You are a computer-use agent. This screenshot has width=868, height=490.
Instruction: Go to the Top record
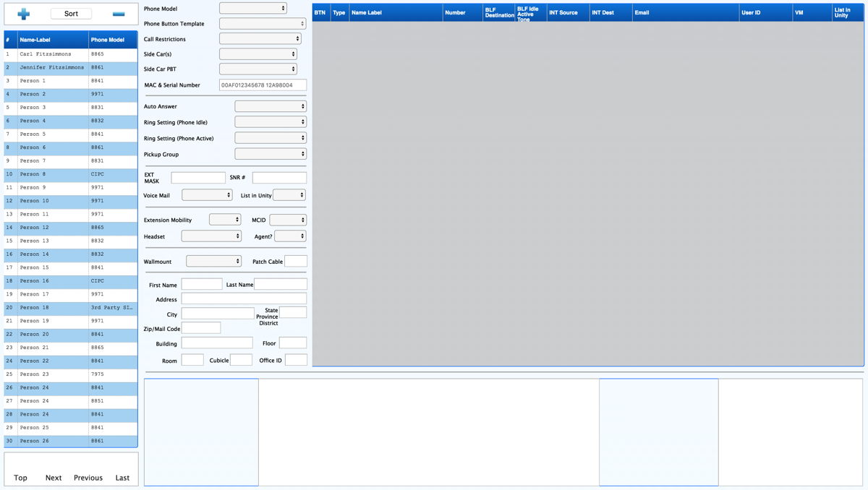[20, 478]
